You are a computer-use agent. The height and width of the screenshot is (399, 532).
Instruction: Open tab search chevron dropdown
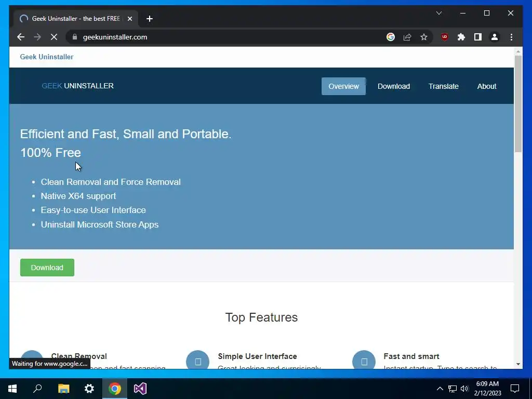tap(438, 13)
